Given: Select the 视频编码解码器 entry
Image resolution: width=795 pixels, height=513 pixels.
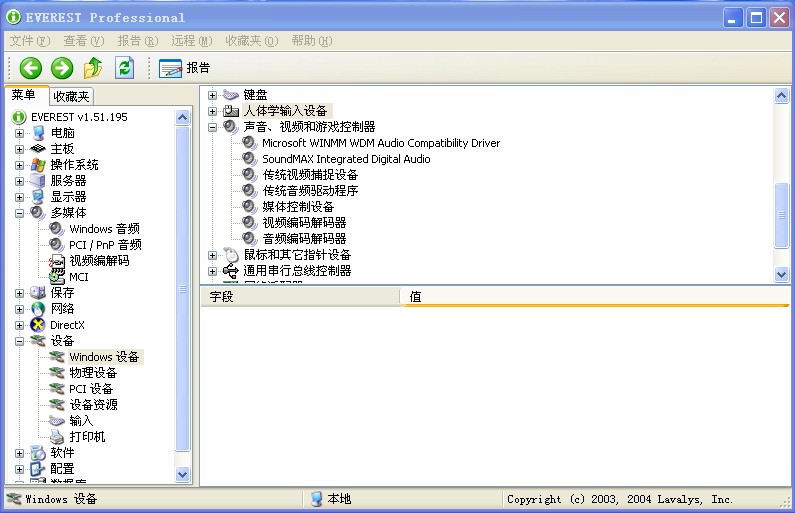Looking at the screenshot, I should tap(304, 223).
